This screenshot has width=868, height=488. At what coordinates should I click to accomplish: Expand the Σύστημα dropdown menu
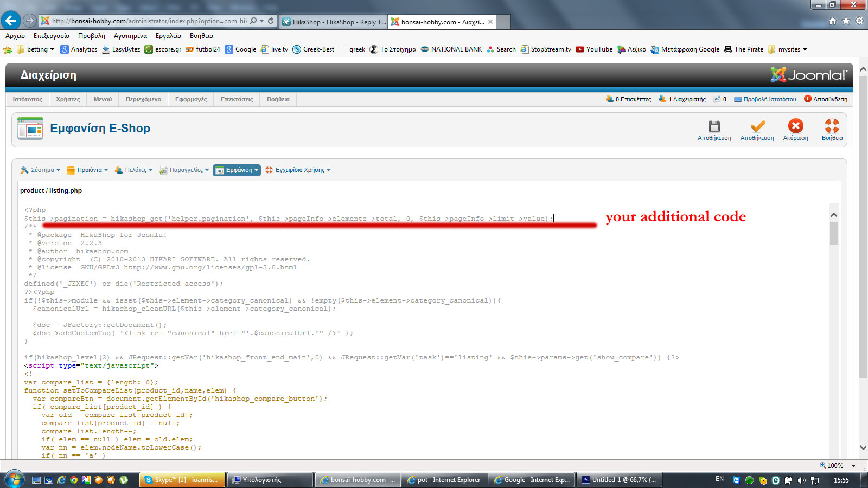click(40, 170)
